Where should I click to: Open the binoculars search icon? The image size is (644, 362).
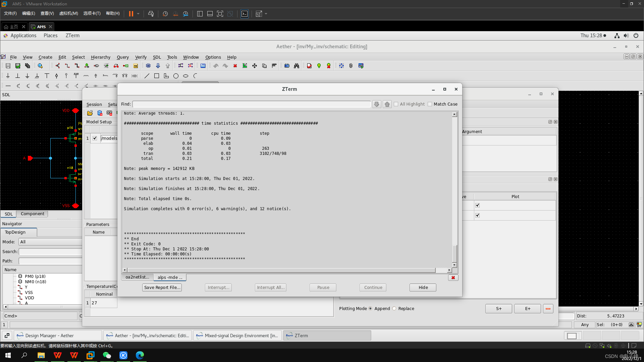click(x=297, y=66)
